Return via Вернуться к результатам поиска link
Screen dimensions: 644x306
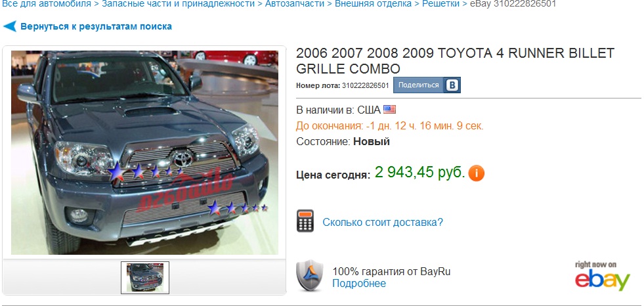click(96, 27)
